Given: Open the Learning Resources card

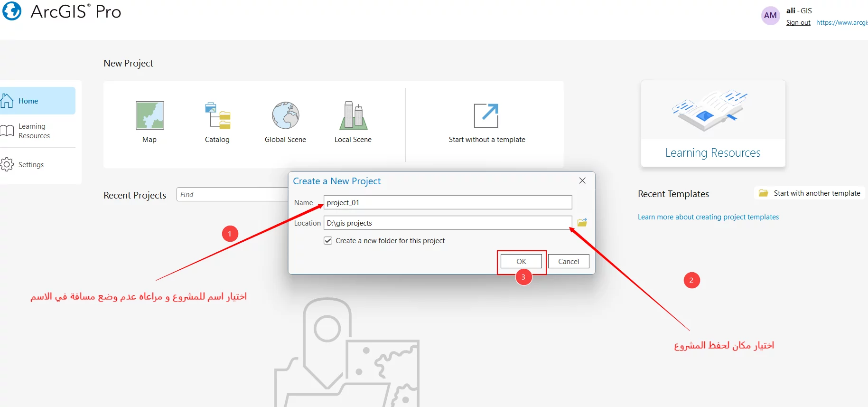Looking at the screenshot, I should point(713,123).
